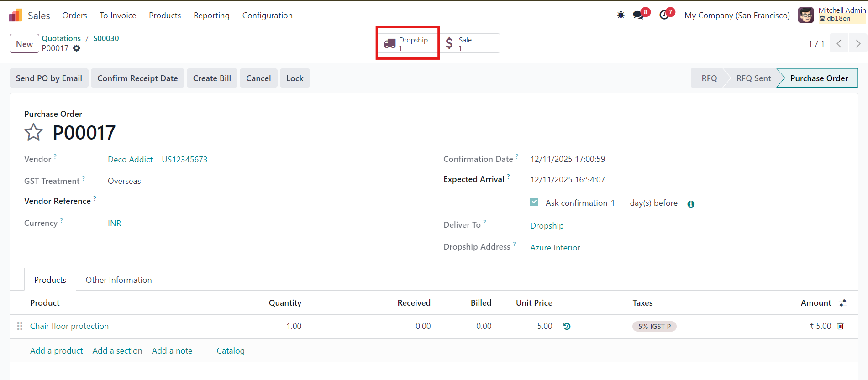Open company switcher My Company (San Francisco)
Viewport: 868px width, 380px height.
[x=737, y=16]
